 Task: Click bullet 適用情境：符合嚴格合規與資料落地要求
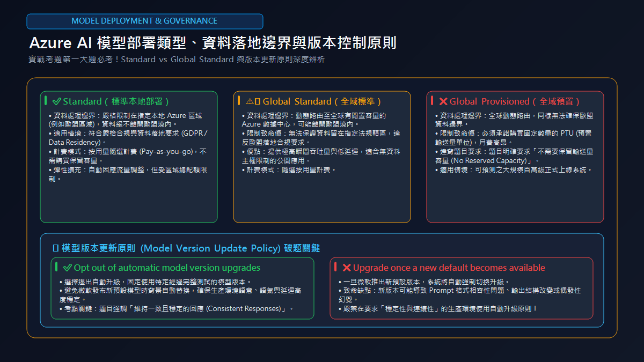point(128,137)
